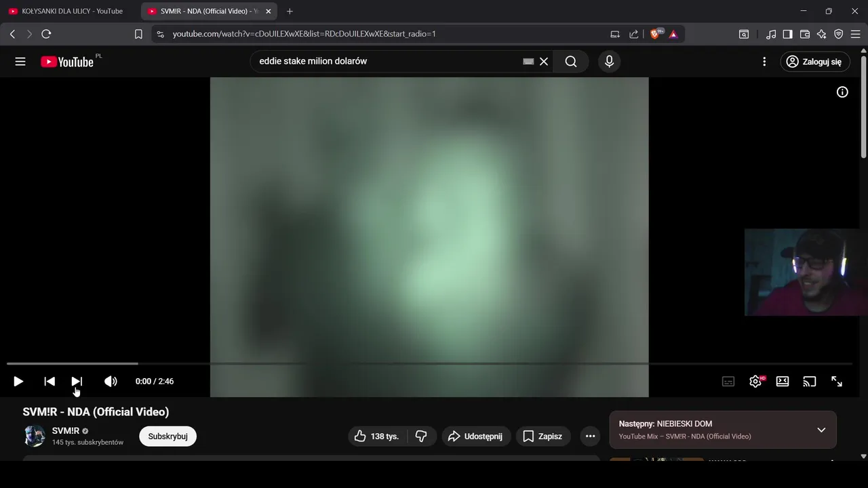Open SVM!R channel avatar
The image size is (868, 488).
(x=35, y=436)
